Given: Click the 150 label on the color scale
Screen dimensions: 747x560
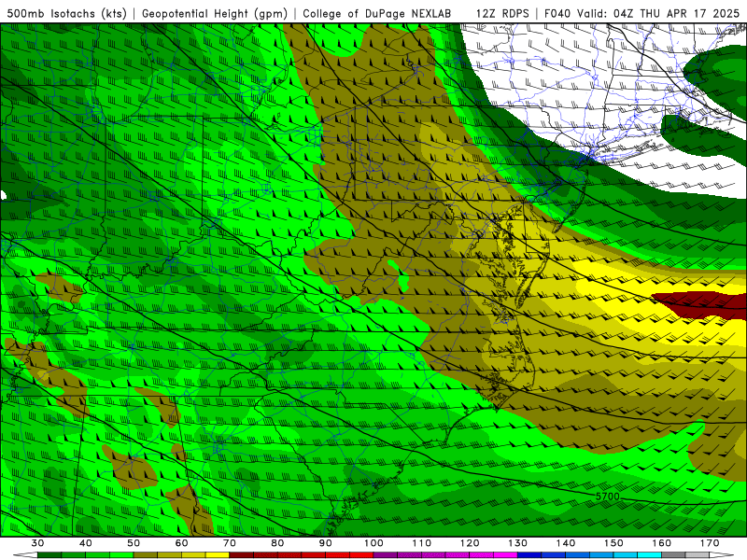Looking at the screenshot, I should pyautogui.click(x=613, y=543).
